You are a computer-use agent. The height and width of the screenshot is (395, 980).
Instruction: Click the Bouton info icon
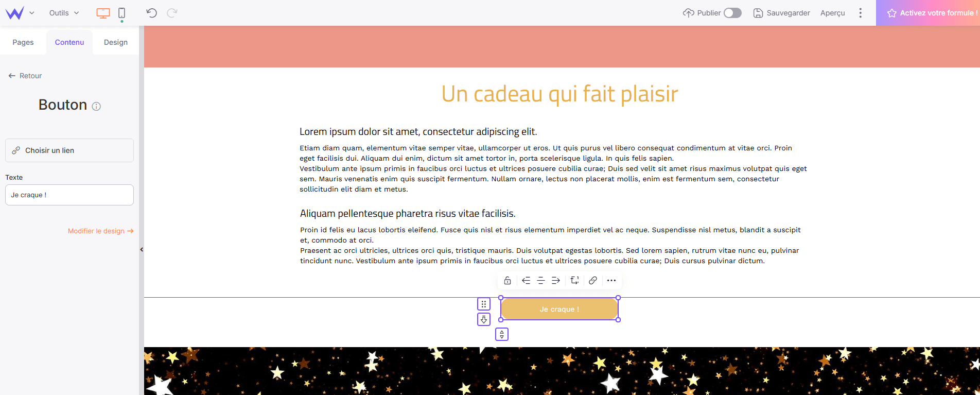[96, 107]
